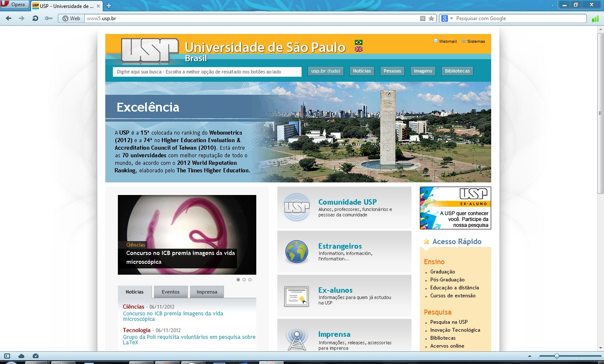Click the password key wand icon

(49, 18)
